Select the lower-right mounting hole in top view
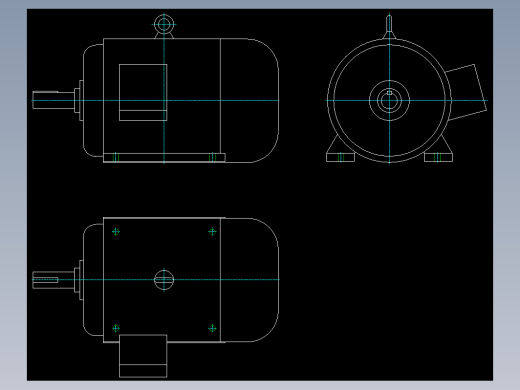The height and width of the screenshot is (390, 520). (x=212, y=328)
